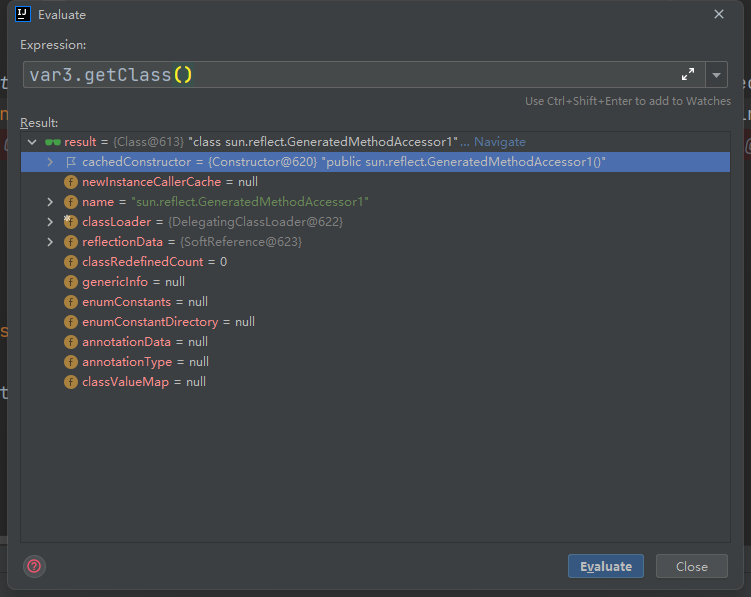Collapse the result root node

[x=32, y=142]
